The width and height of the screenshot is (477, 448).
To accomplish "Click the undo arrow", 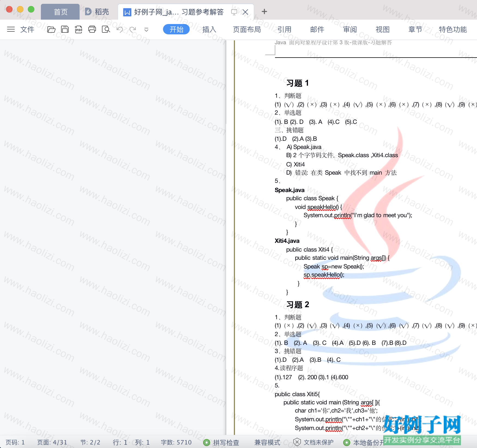I will (x=120, y=29).
